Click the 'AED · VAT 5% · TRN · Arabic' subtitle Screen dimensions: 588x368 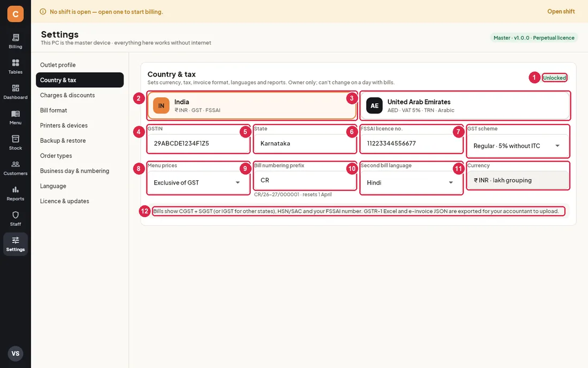[421, 110]
